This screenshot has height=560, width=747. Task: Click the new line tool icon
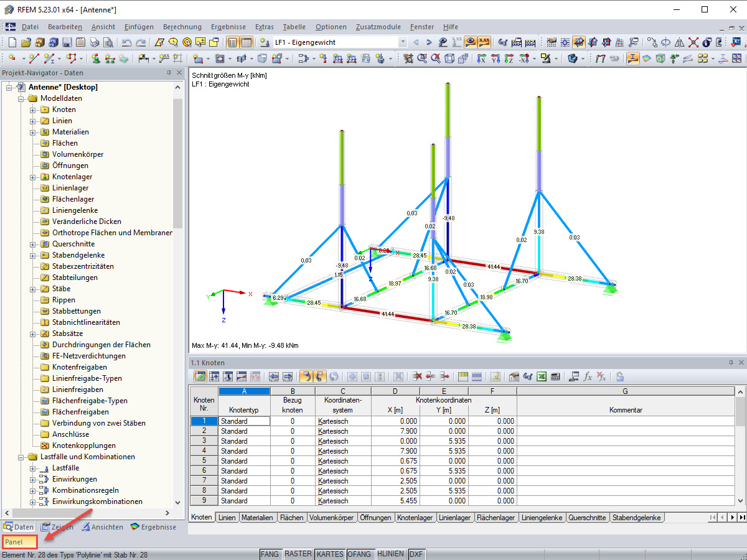tap(34, 58)
